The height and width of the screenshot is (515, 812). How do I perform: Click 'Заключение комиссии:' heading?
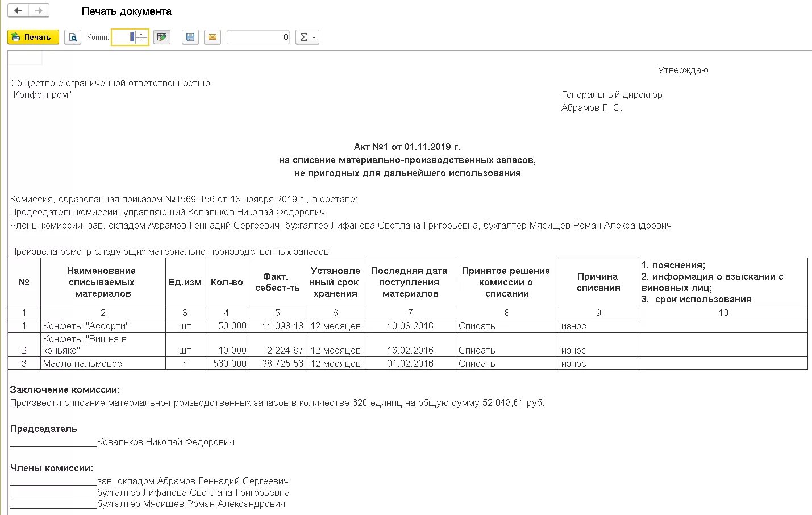[65, 390]
